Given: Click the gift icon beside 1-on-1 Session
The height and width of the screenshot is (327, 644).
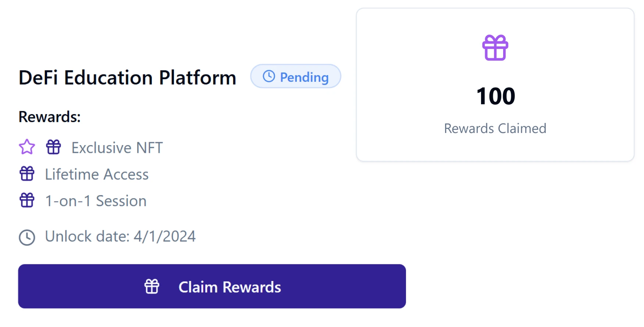Looking at the screenshot, I should coord(27,200).
